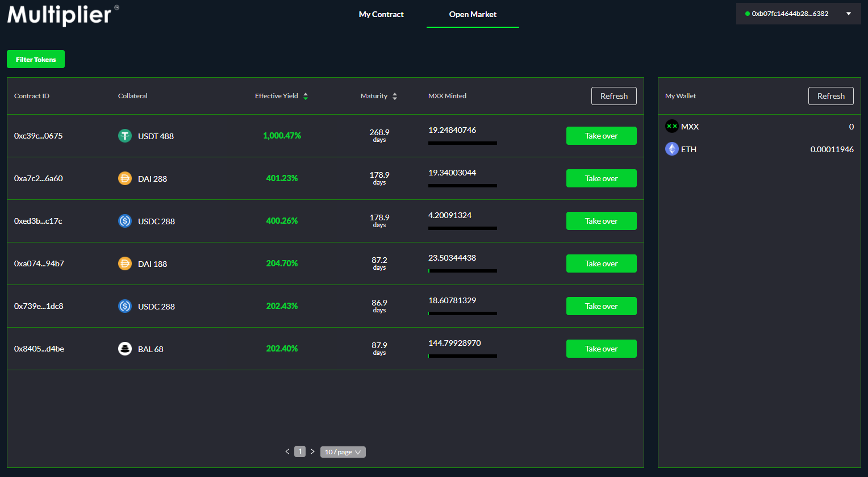Open wallet address account dropdown

pyautogui.click(x=798, y=14)
